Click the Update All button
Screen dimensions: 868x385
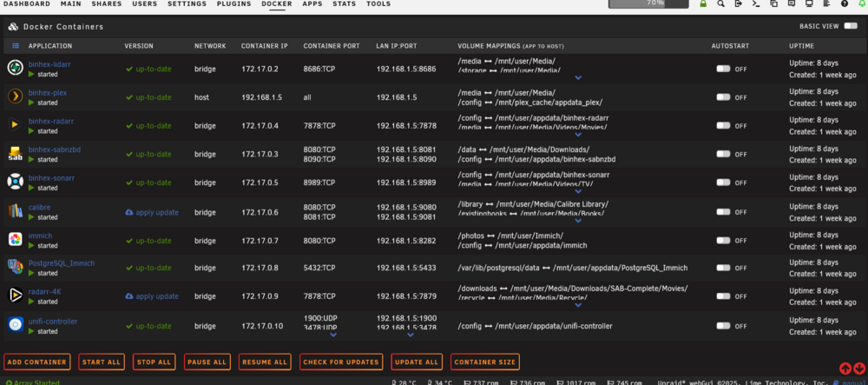point(417,362)
